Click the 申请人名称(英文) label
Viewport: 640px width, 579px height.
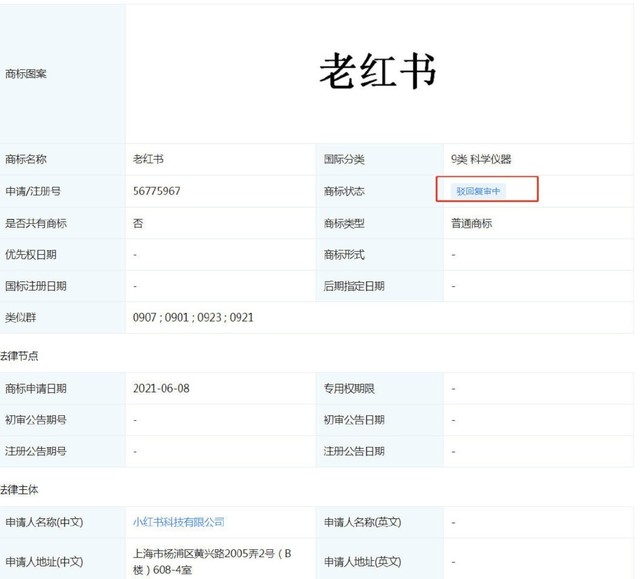[363, 522]
